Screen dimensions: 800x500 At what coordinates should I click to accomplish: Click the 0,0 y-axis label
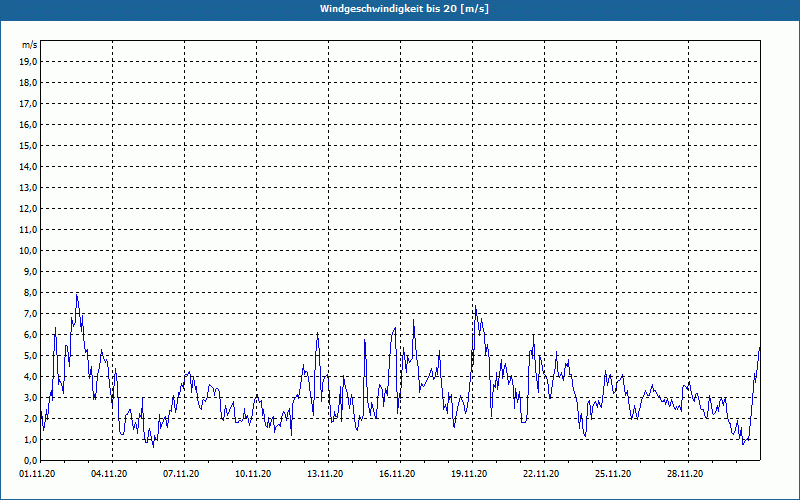click(x=31, y=460)
